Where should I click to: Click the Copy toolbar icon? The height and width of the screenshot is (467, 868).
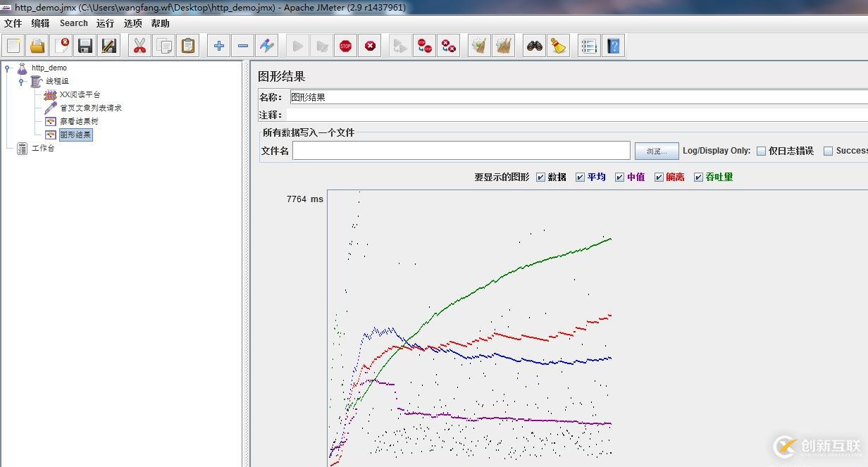pyautogui.click(x=164, y=45)
